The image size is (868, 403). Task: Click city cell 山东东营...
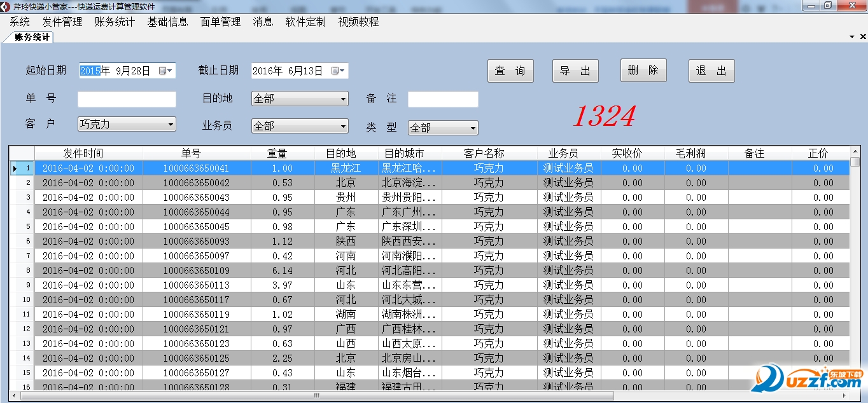click(x=410, y=285)
